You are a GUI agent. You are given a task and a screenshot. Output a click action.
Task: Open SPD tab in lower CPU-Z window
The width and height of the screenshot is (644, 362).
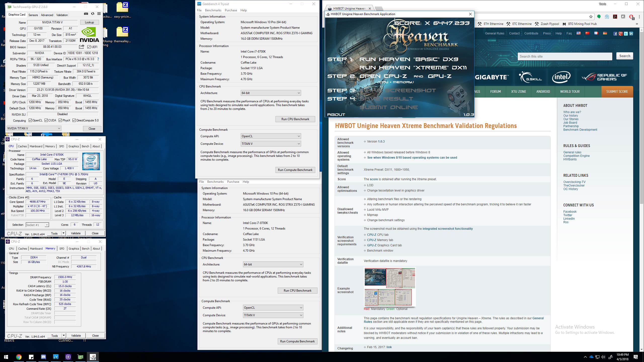pyautogui.click(x=62, y=249)
